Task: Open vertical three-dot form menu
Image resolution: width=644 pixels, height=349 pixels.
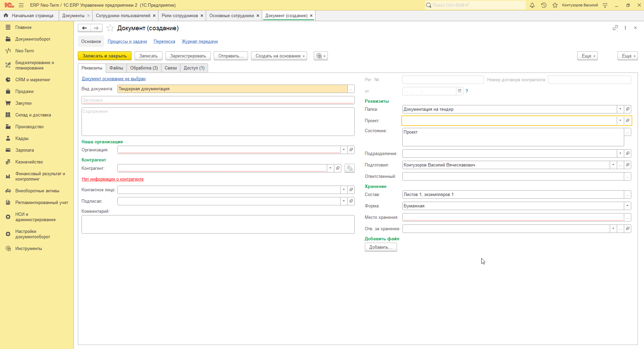Action: coord(625,28)
